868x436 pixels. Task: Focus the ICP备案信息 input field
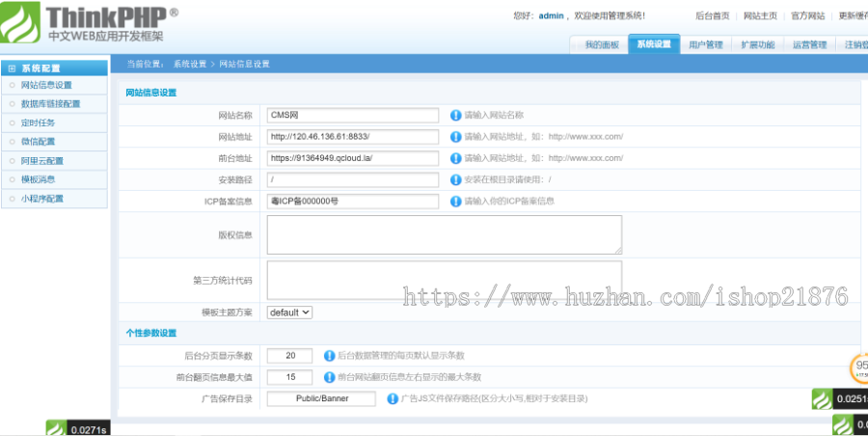353,201
